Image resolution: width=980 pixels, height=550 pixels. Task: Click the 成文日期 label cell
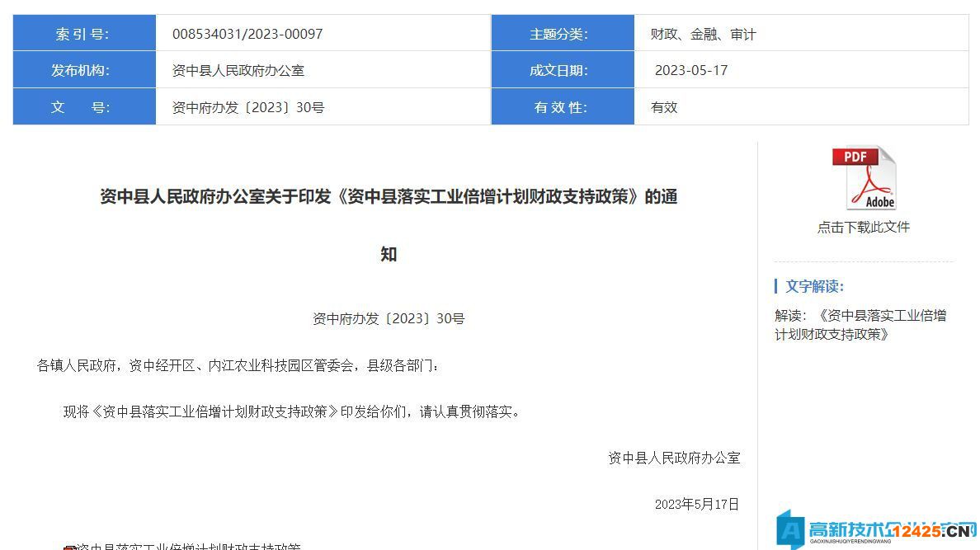click(563, 70)
